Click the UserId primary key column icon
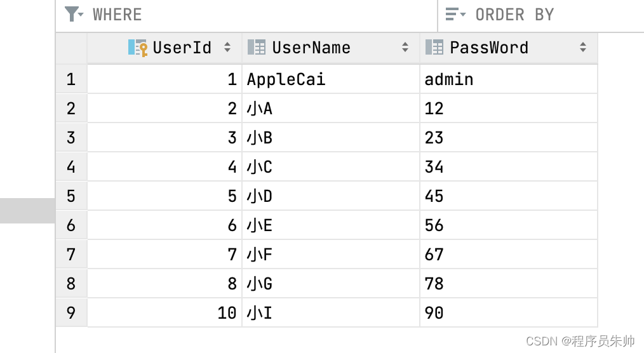Image resolution: width=644 pixels, height=353 pixels. 137,48
